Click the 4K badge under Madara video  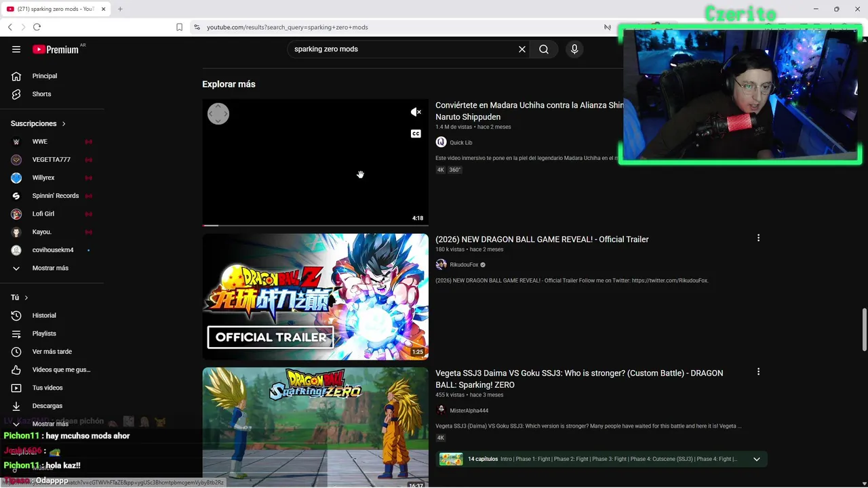(x=440, y=170)
